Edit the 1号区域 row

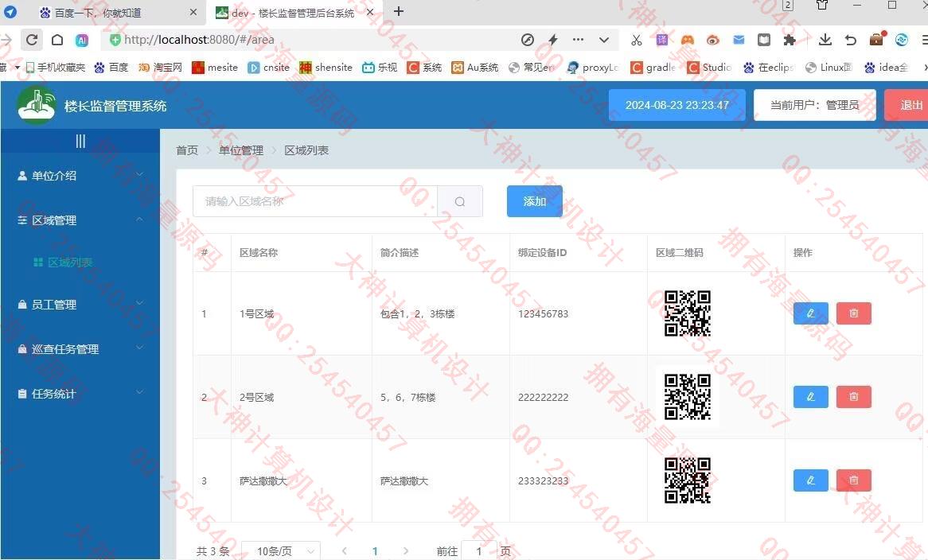(x=811, y=313)
